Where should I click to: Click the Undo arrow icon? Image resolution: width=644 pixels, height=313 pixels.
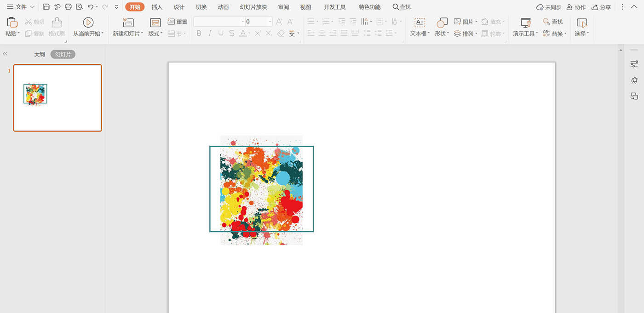click(x=90, y=7)
